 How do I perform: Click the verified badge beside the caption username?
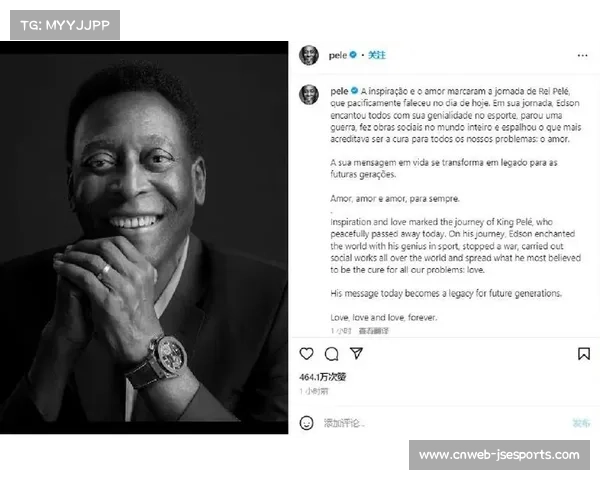pos(353,88)
